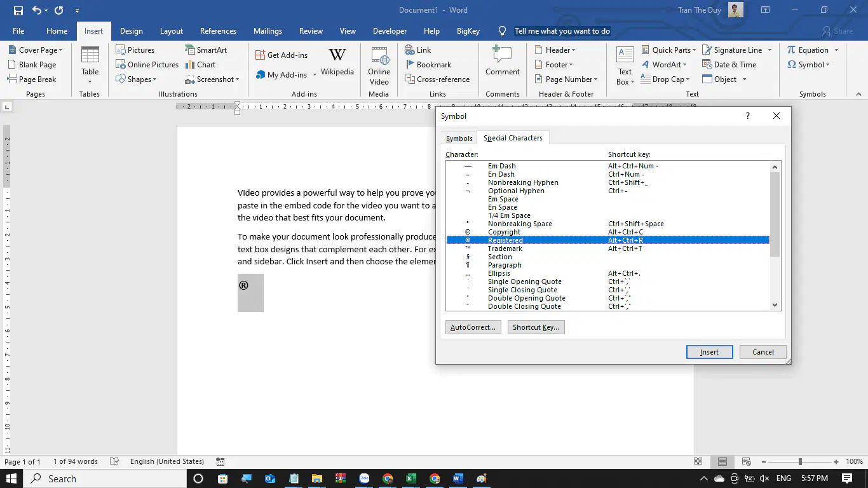This screenshot has height=488, width=868.
Task: Click the Link command in Links group
Action: point(418,50)
